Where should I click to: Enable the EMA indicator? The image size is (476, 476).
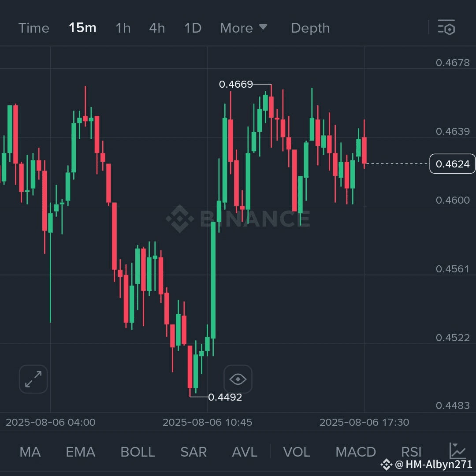pos(81,452)
